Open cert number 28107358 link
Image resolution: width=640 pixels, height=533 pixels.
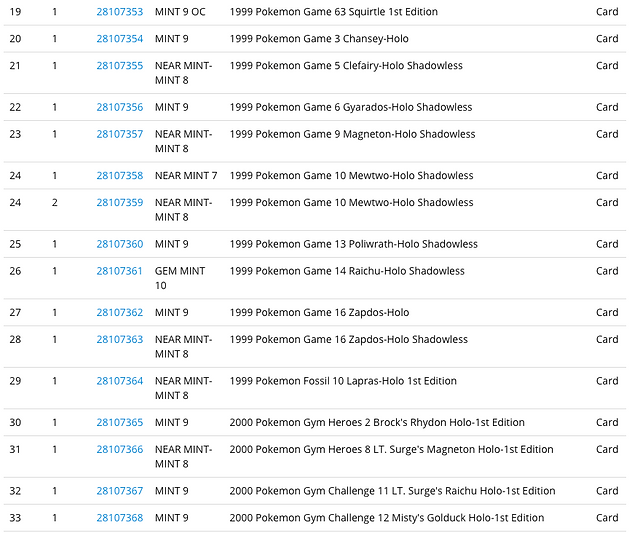tap(120, 176)
